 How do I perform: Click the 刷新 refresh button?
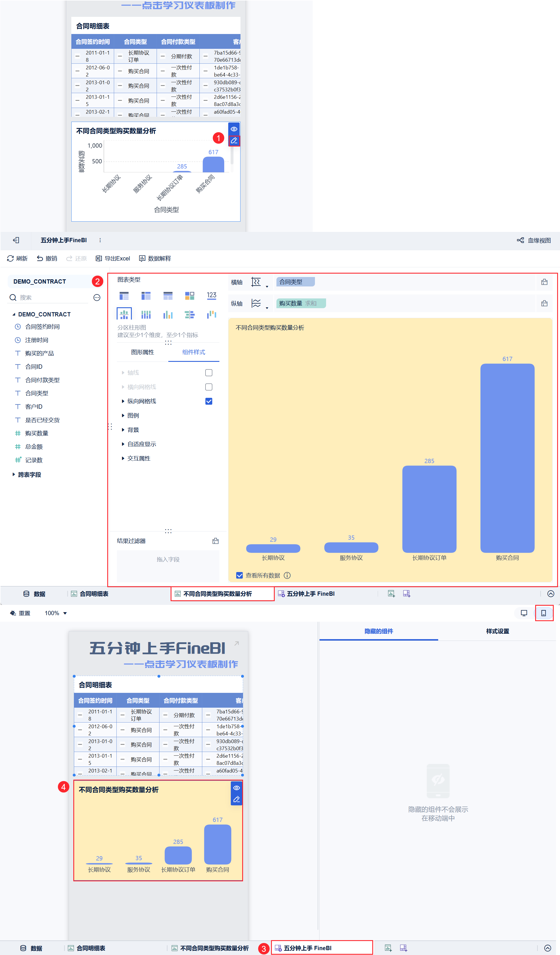point(17,258)
